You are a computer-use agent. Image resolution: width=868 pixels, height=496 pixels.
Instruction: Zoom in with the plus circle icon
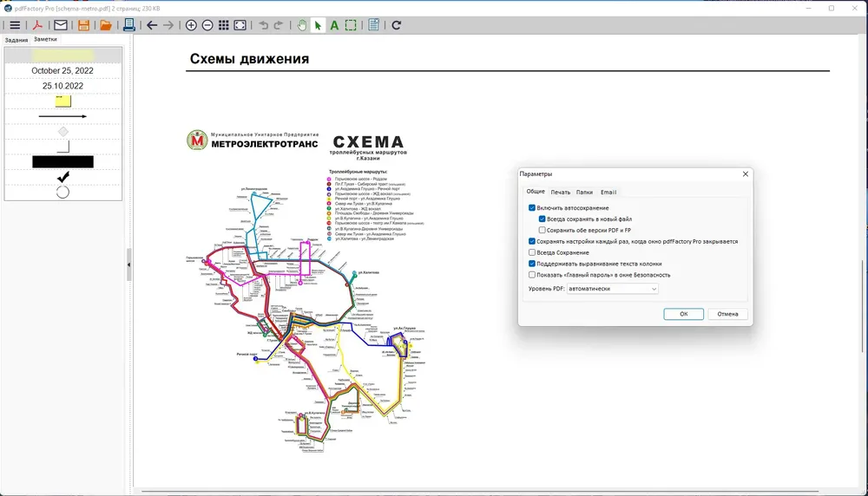(191, 25)
